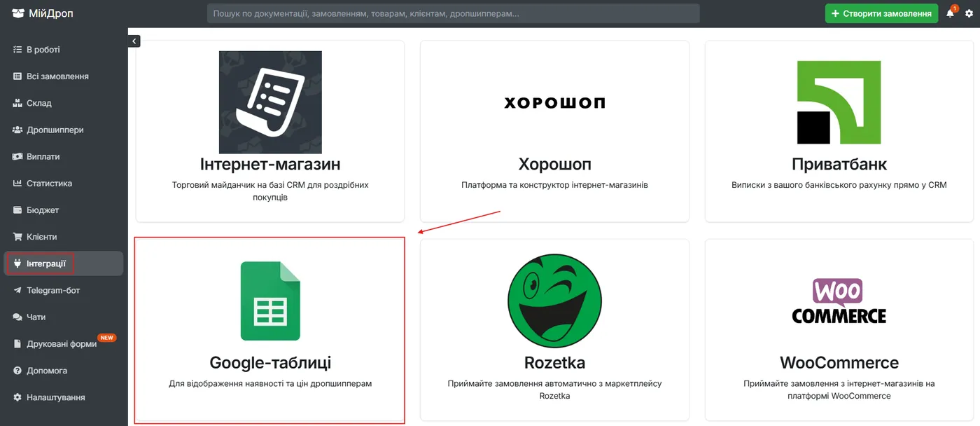This screenshot has height=426, width=980.
Task: Click the Хорошоп wordmark logo
Action: 554,103
